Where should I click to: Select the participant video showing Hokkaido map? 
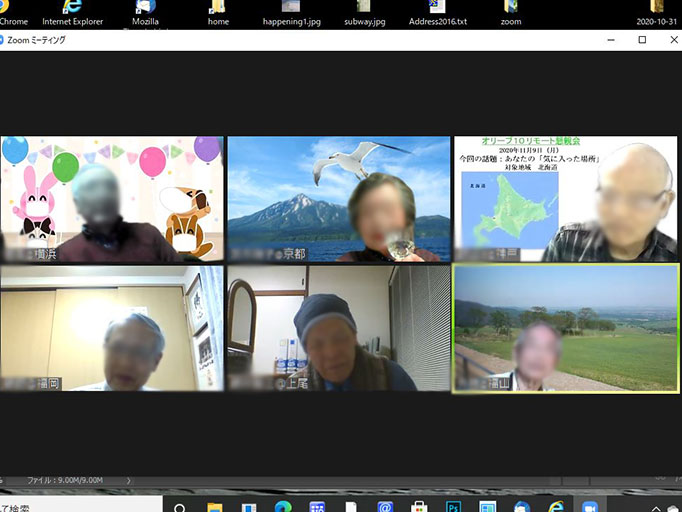565,199
